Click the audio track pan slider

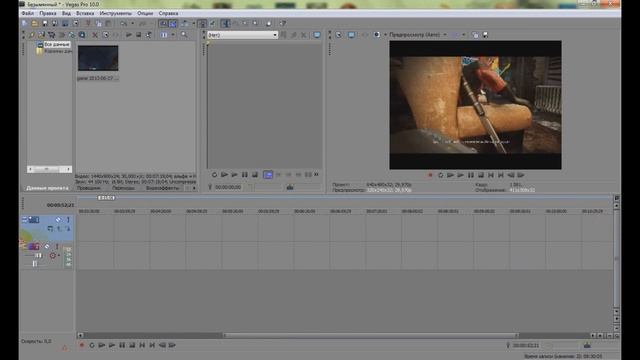point(35,264)
